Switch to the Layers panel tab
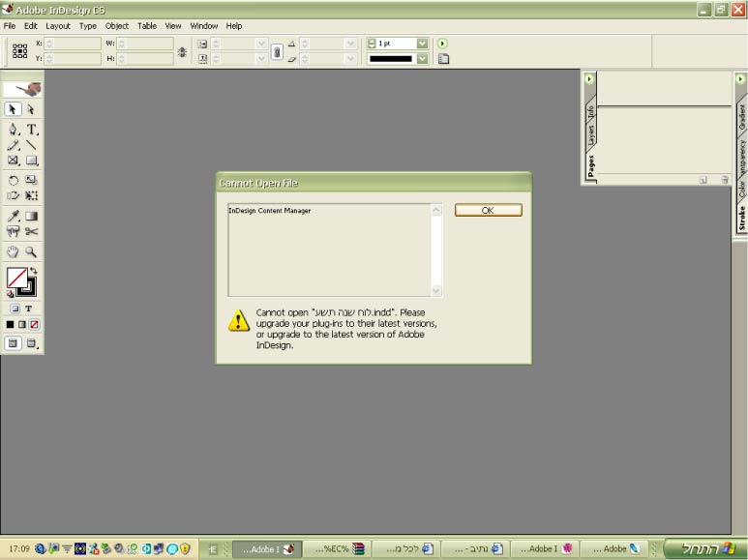 click(591, 135)
